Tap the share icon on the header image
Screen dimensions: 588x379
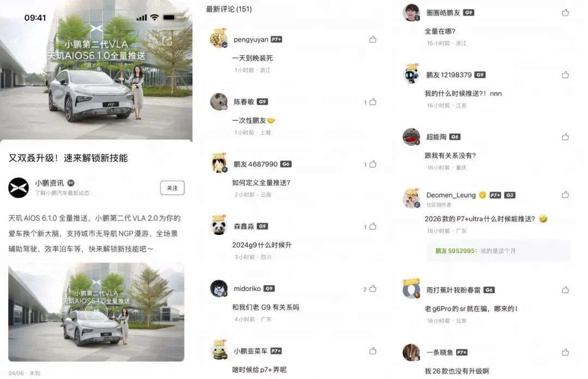[x=167, y=41]
